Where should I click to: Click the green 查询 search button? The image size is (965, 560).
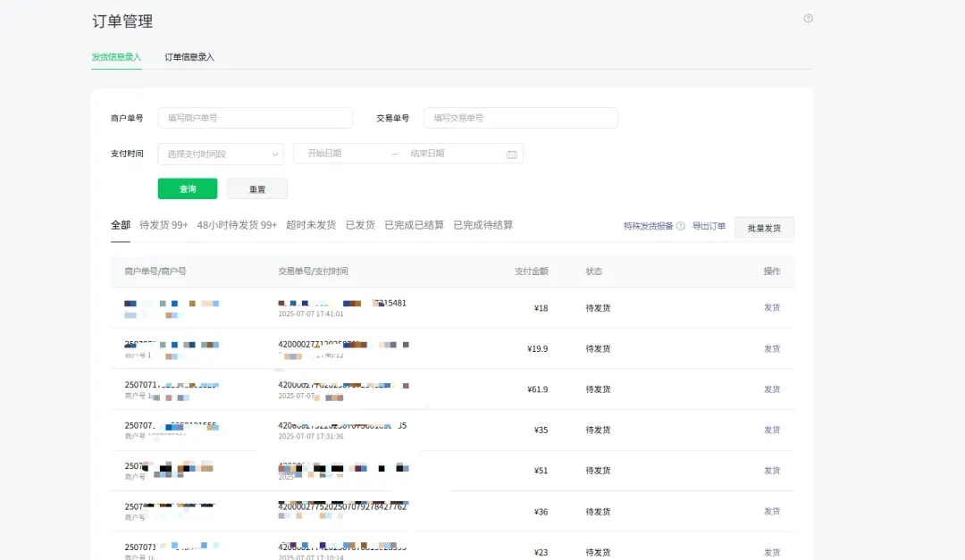coord(187,188)
